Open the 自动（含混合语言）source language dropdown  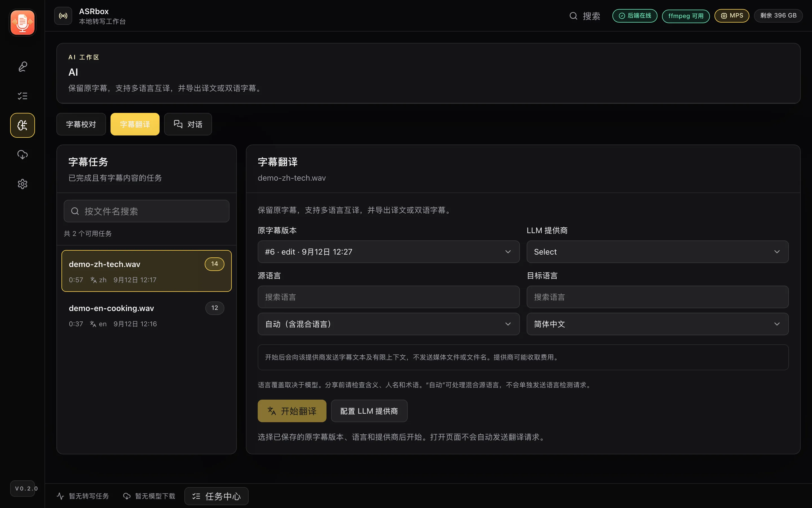389,324
